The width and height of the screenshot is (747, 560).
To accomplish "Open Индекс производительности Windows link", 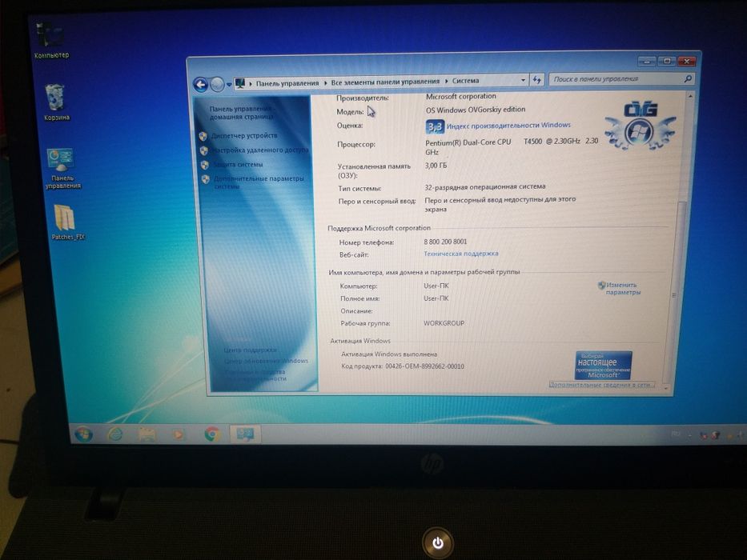I will (x=508, y=126).
